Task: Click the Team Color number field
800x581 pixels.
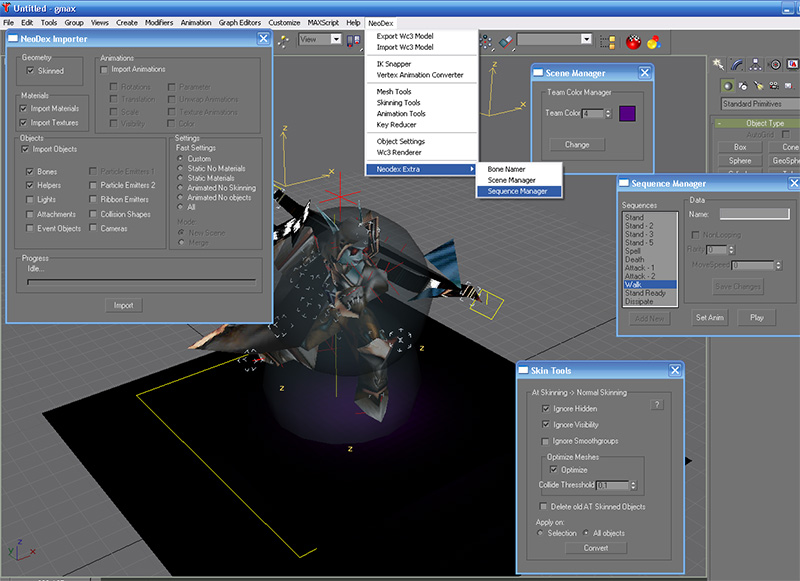Action: [593, 113]
